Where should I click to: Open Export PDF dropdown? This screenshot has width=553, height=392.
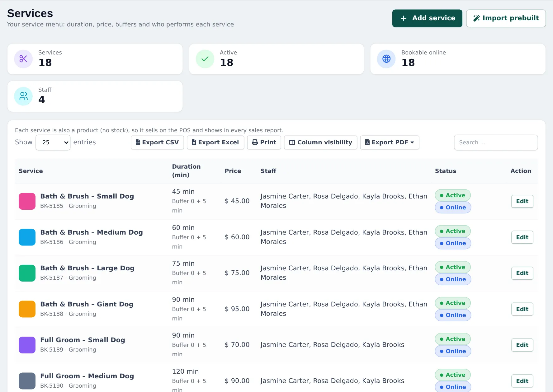click(390, 142)
